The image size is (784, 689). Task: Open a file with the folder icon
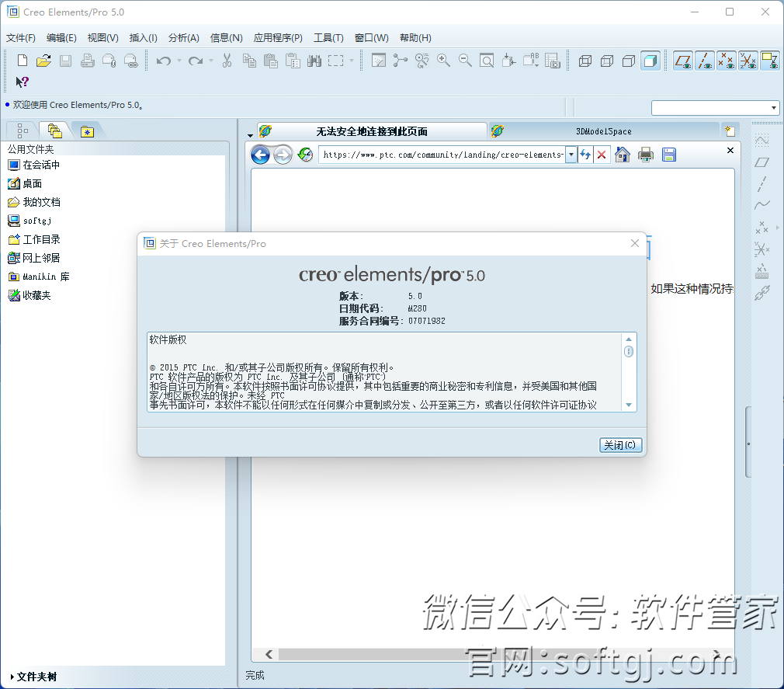43,61
